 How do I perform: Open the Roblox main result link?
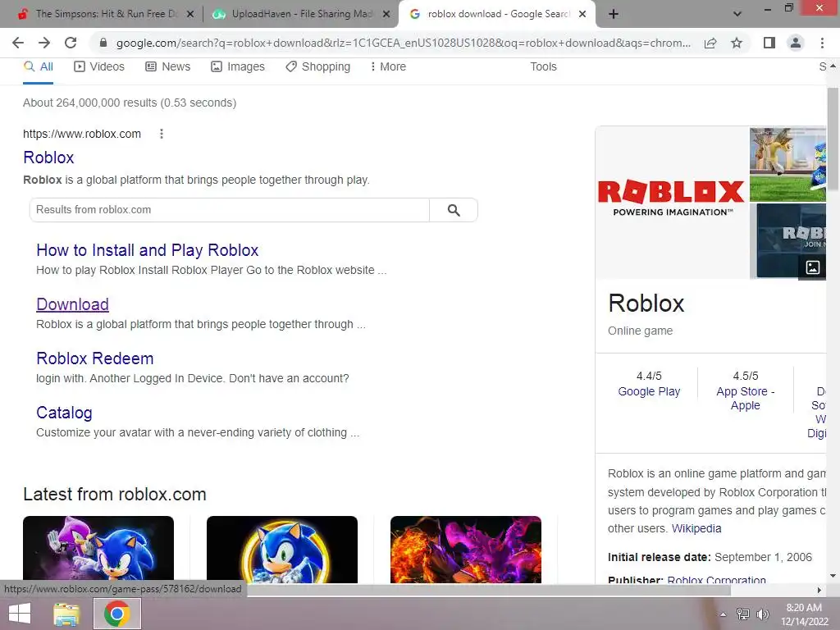[x=48, y=157]
